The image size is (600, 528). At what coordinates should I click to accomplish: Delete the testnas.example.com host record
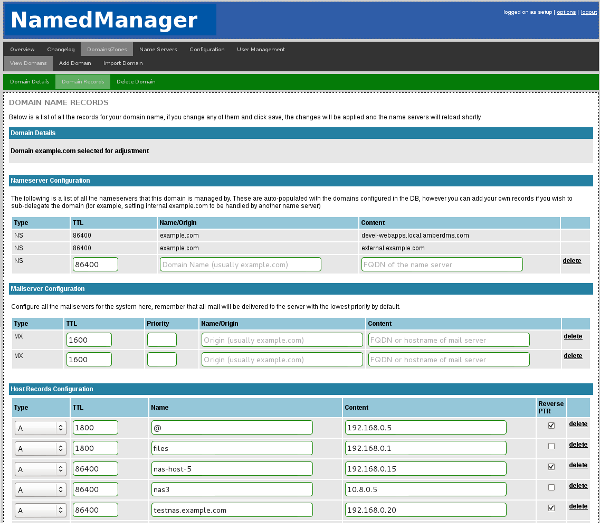point(578,506)
